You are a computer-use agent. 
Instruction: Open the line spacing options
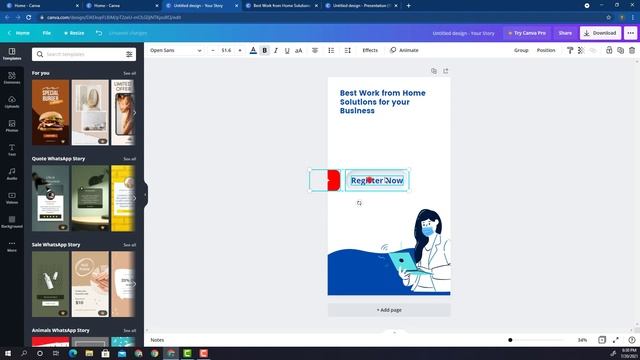(347, 50)
